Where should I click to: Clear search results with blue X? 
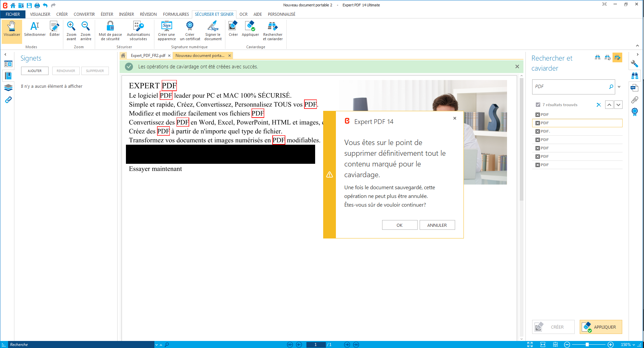pos(599,105)
